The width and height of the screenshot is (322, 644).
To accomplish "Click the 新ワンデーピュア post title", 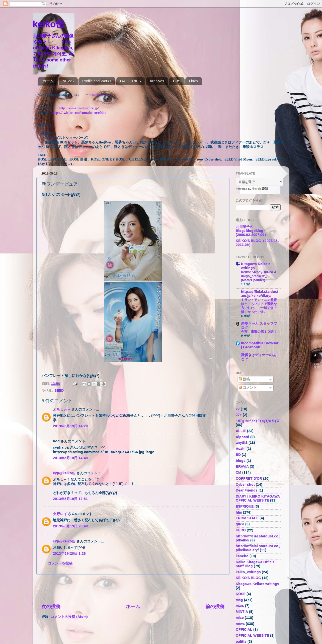I will click(x=59, y=184).
